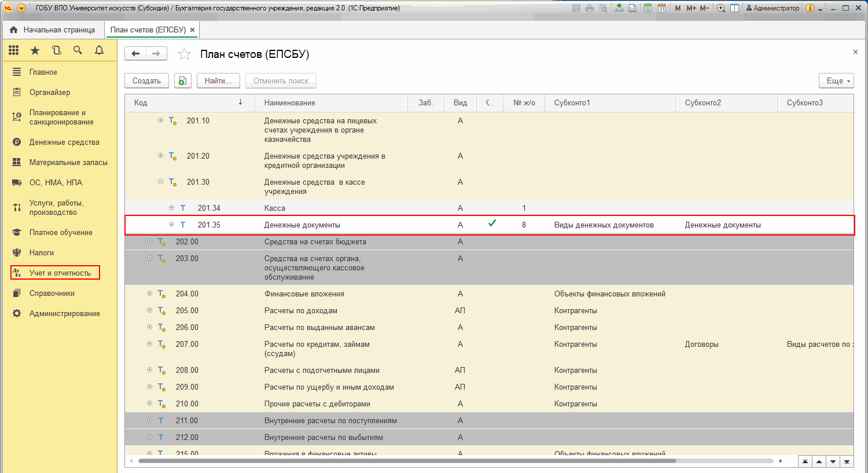Viewport: 868px width, 473px height.
Task: Open the sections menu grid icon
Action: [x=14, y=50]
